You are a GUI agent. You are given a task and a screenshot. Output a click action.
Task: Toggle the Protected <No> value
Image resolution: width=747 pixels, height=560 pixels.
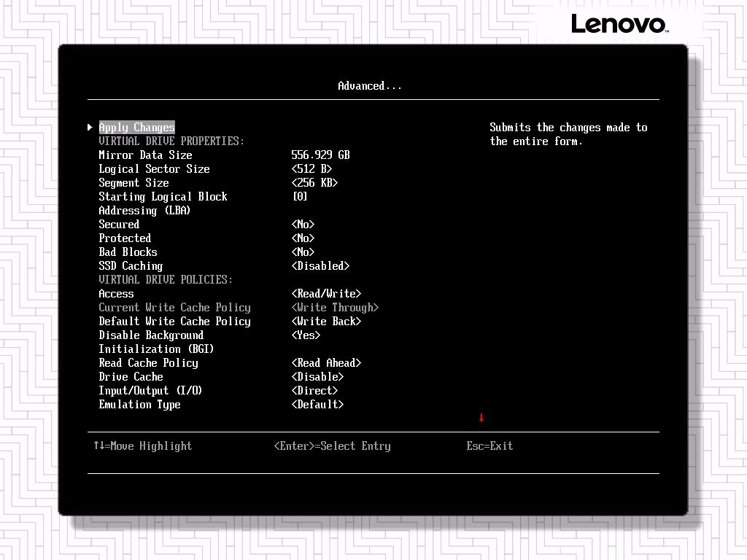click(303, 238)
